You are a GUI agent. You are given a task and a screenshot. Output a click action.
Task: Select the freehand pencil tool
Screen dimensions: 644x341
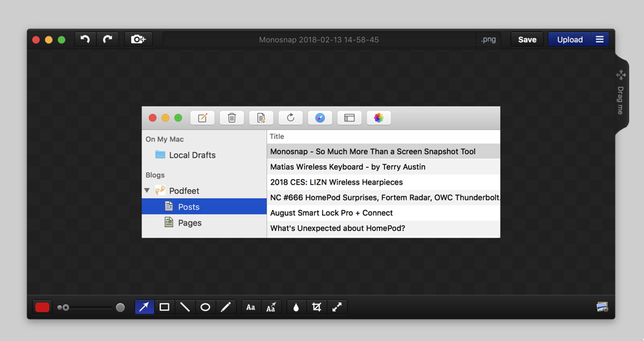tap(226, 307)
